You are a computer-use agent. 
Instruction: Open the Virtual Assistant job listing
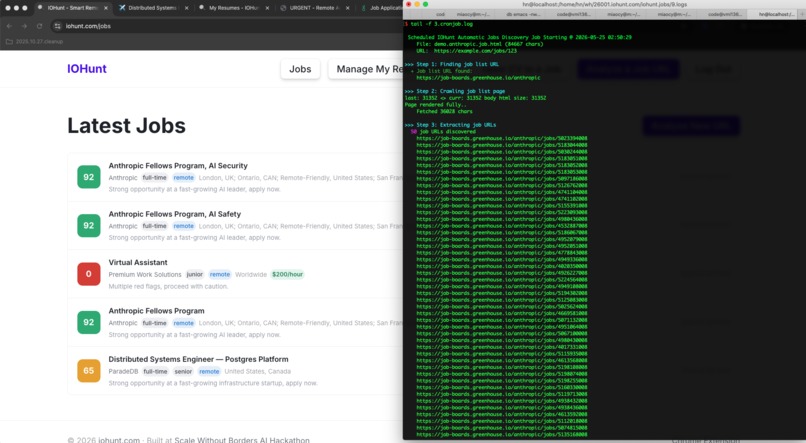138,262
